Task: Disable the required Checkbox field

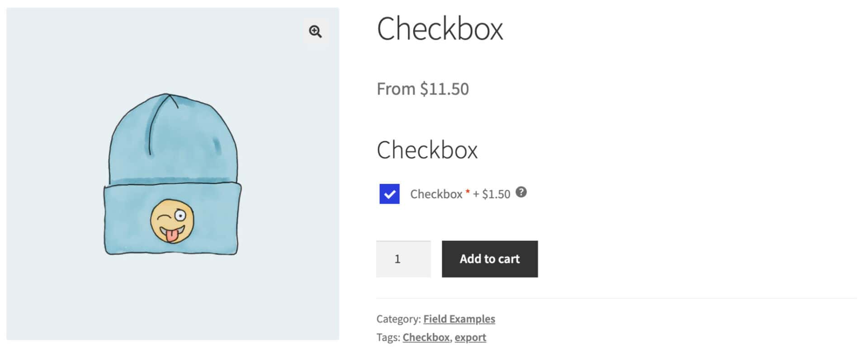Action: tap(389, 193)
